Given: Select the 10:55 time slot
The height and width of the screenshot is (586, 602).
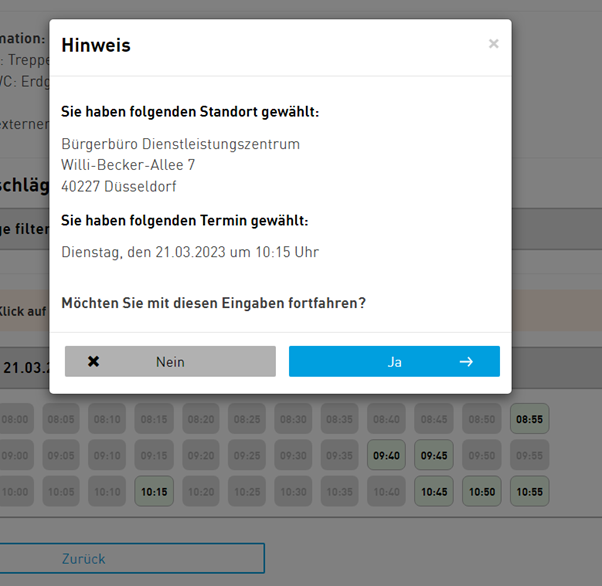Looking at the screenshot, I should [529, 492].
